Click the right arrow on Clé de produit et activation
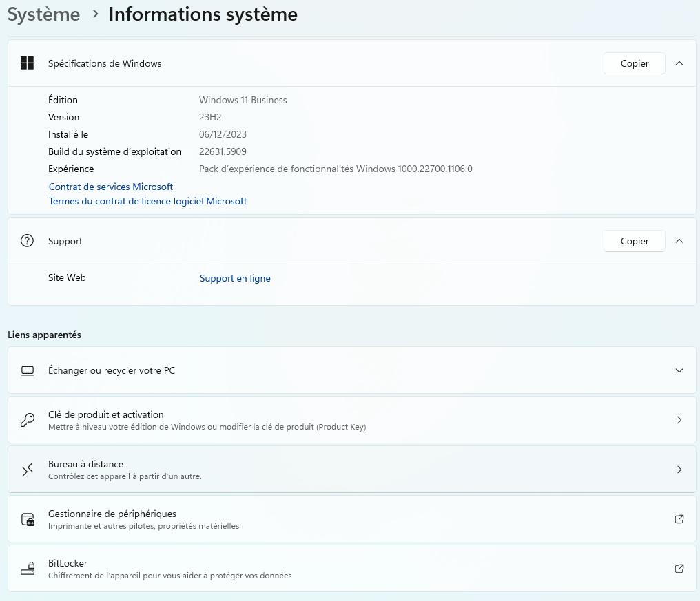Screen dimensions: 700x601 click(x=679, y=420)
